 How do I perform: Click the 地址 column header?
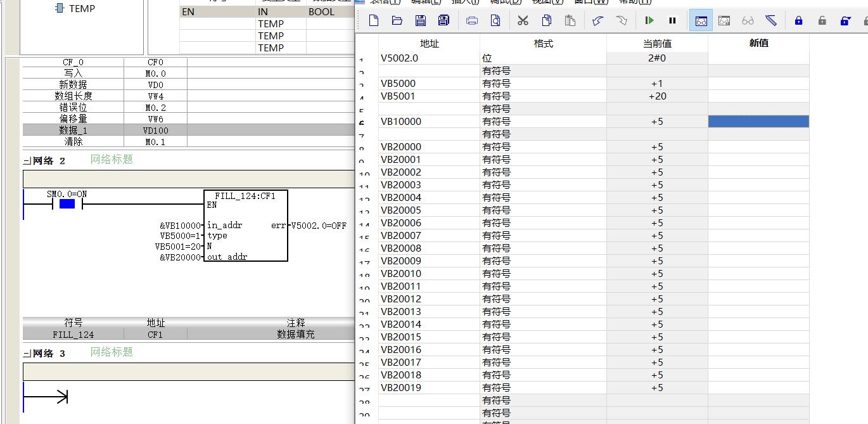tap(430, 43)
